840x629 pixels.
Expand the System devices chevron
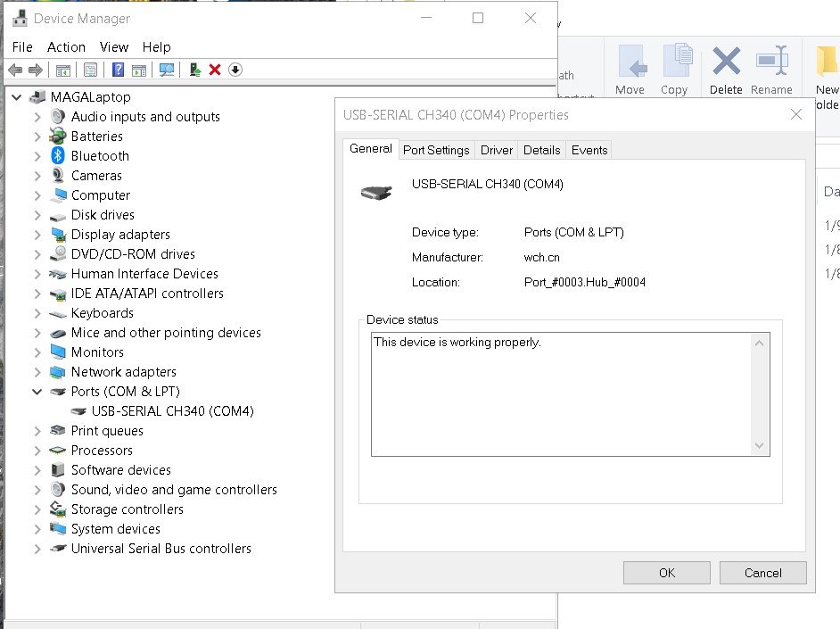pyautogui.click(x=37, y=529)
